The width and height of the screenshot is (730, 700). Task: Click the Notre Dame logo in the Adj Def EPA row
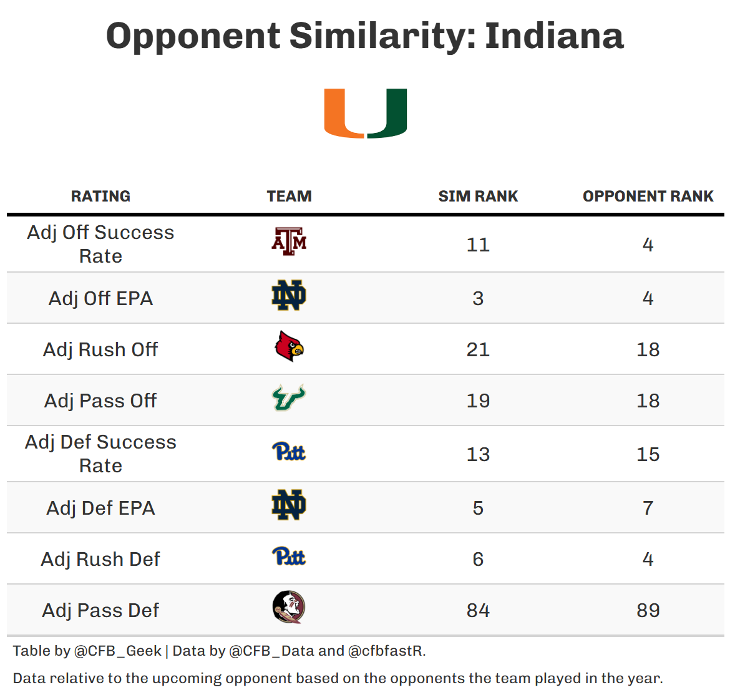[x=289, y=505]
